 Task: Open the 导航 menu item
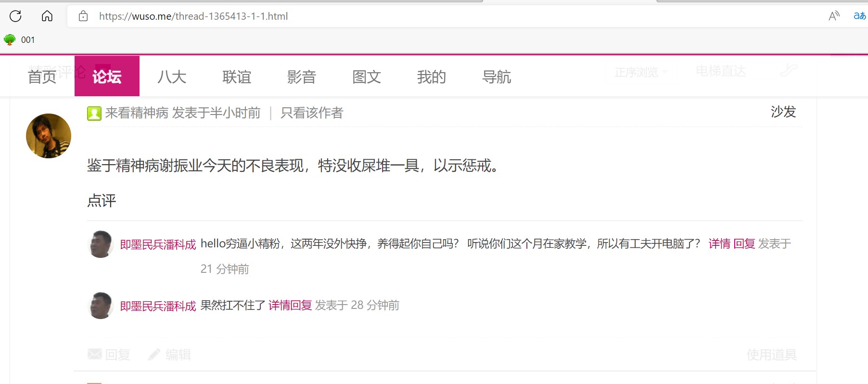pos(497,77)
